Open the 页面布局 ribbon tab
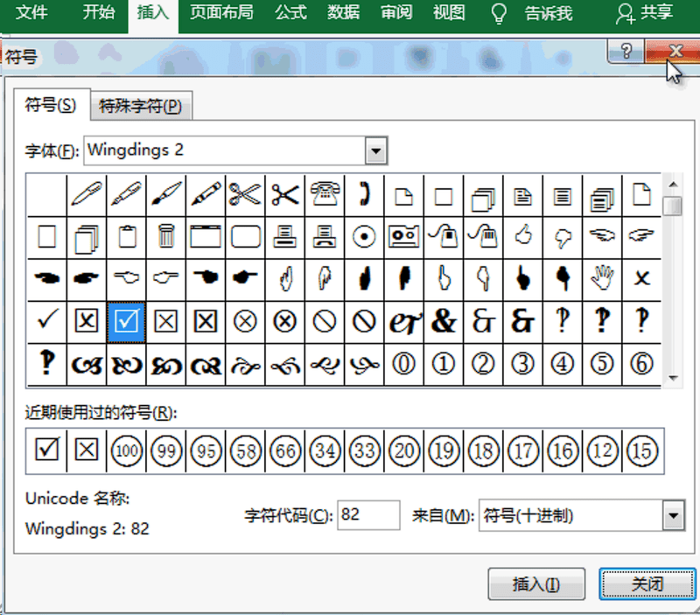 pyautogui.click(x=221, y=13)
